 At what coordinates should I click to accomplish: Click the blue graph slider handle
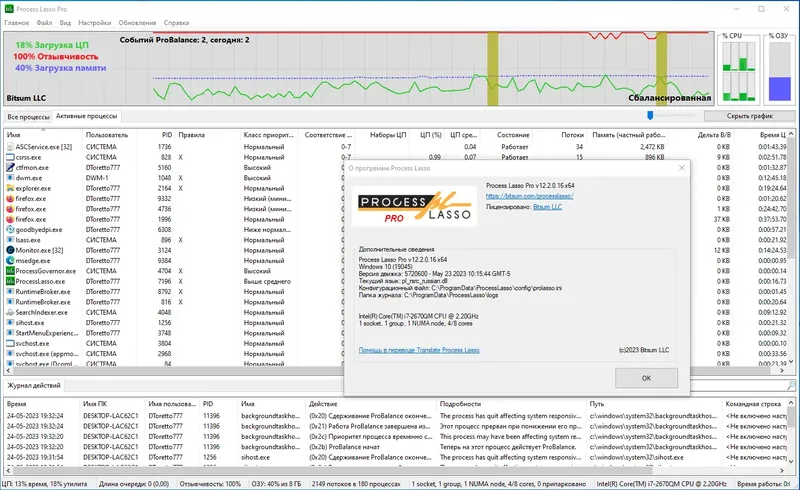pyautogui.click(x=650, y=116)
